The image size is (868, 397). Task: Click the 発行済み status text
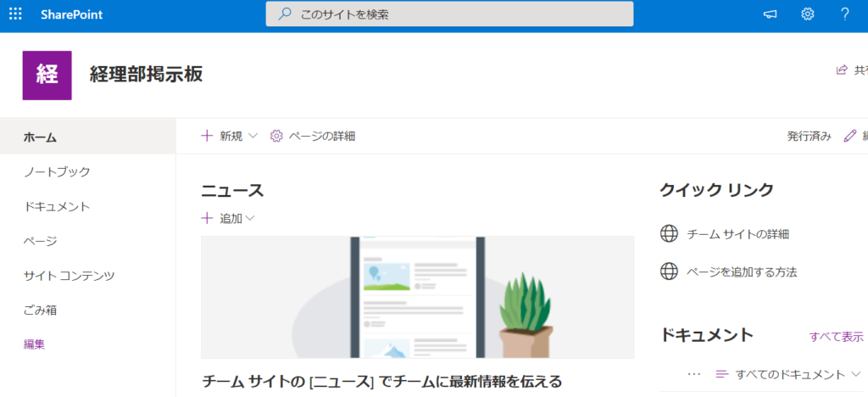click(809, 137)
